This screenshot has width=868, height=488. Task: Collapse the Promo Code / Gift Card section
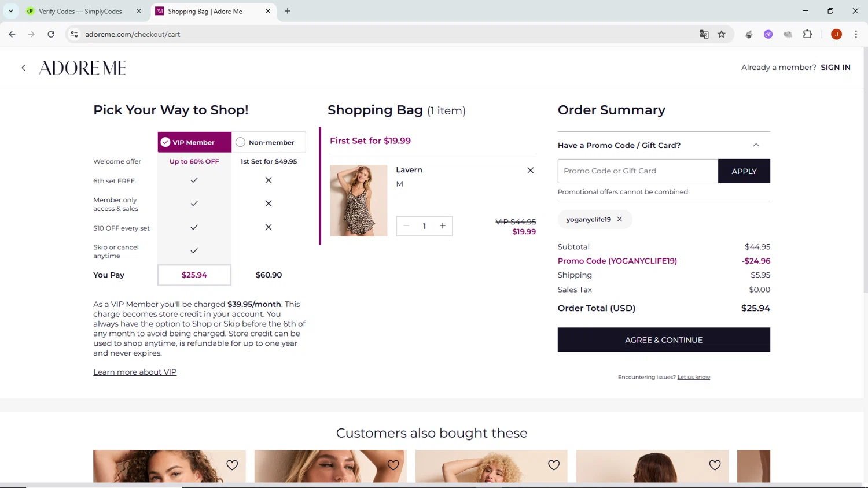tap(756, 145)
